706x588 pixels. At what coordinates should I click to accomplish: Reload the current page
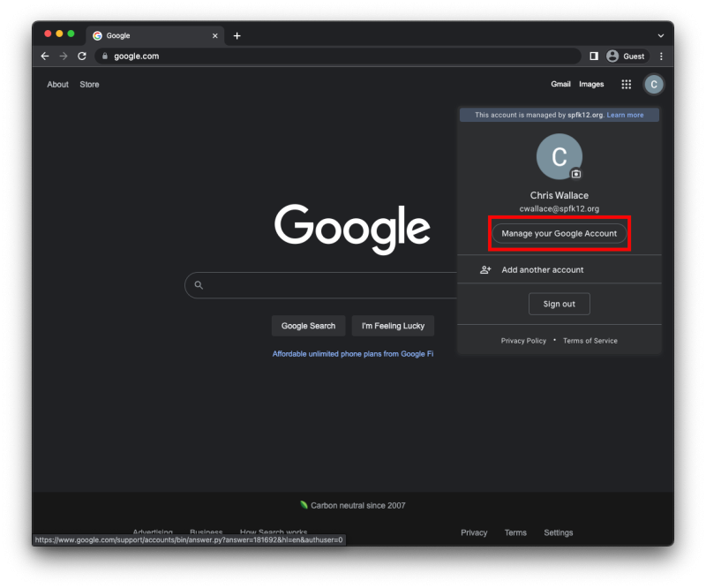tap(82, 56)
